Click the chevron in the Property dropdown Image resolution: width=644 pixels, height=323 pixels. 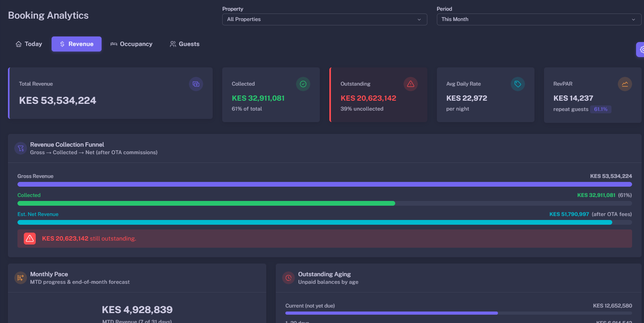[x=419, y=19]
